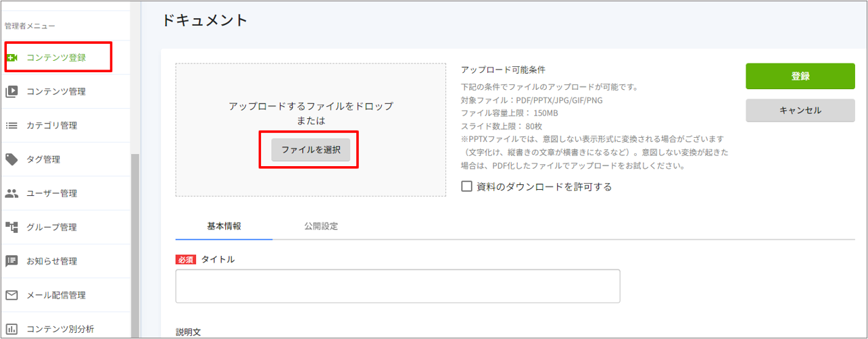Click the ユーザー管理 people icon
The height and width of the screenshot is (339, 868).
pyautogui.click(x=11, y=193)
